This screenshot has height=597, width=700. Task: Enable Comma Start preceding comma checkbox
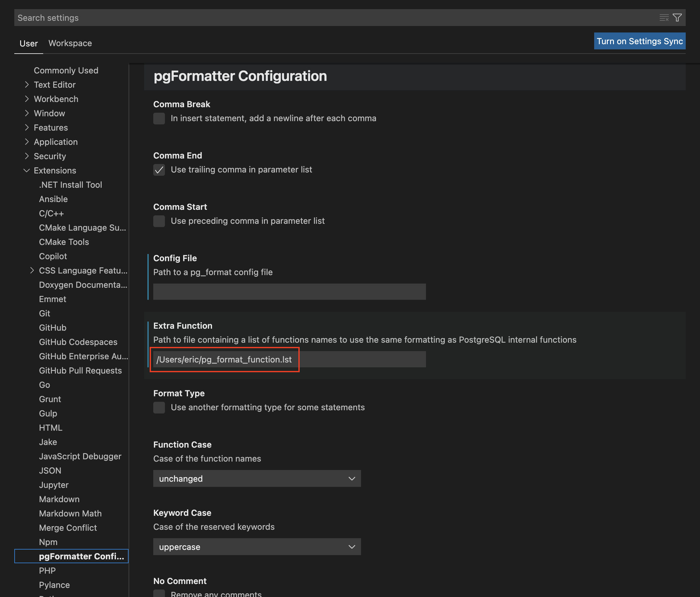(x=159, y=221)
